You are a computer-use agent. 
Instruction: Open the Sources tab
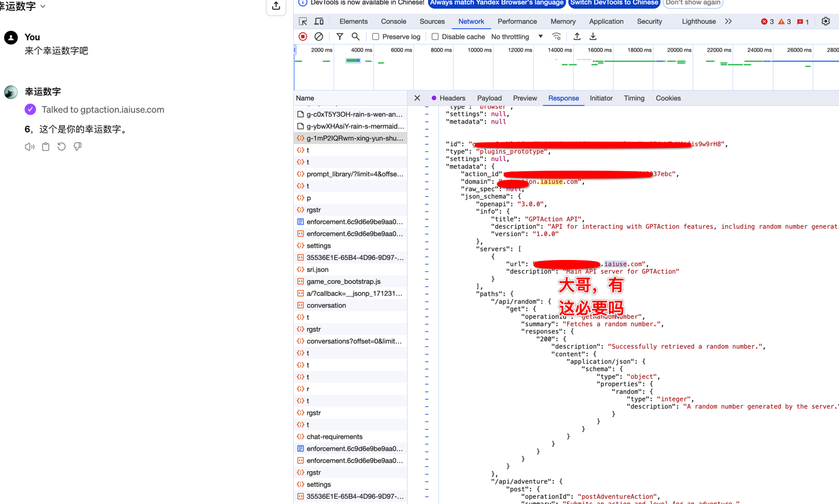432,22
